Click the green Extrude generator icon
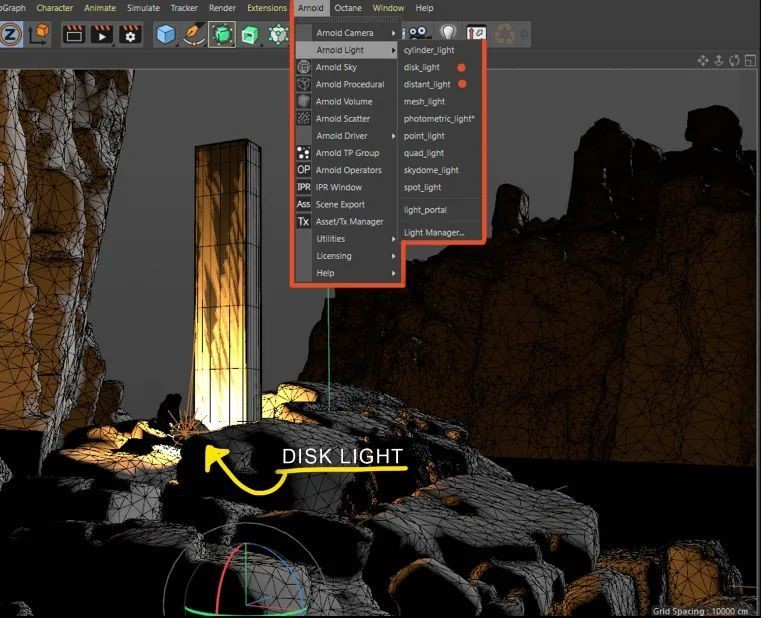The image size is (761, 618). pos(250,34)
